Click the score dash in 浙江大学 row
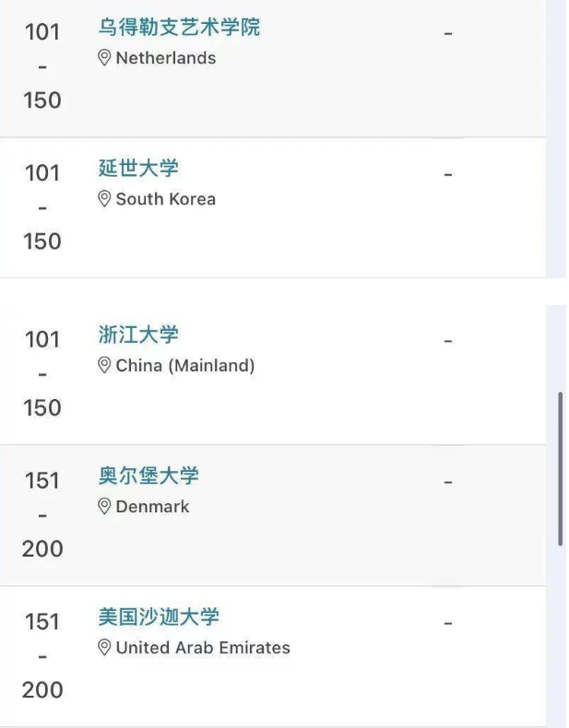Screen dimensions: 569x728 point(448,341)
